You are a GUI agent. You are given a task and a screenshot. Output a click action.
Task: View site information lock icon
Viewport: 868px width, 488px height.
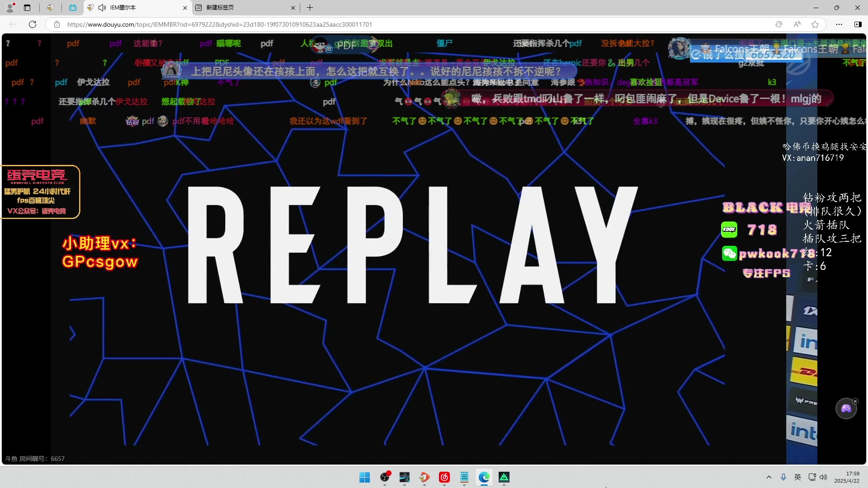point(57,24)
